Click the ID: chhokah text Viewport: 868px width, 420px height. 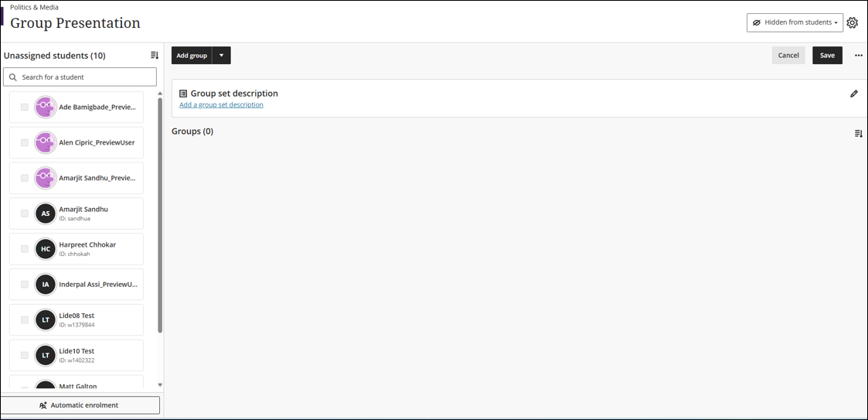pos(74,254)
